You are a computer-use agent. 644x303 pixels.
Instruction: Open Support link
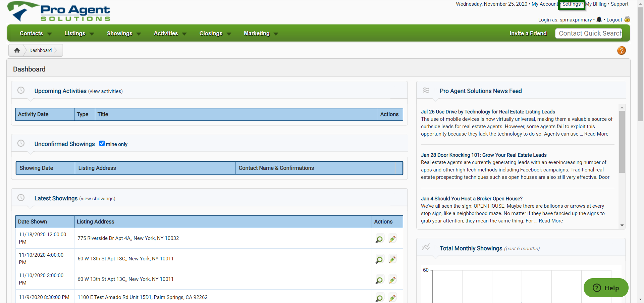[x=620, y=4]
